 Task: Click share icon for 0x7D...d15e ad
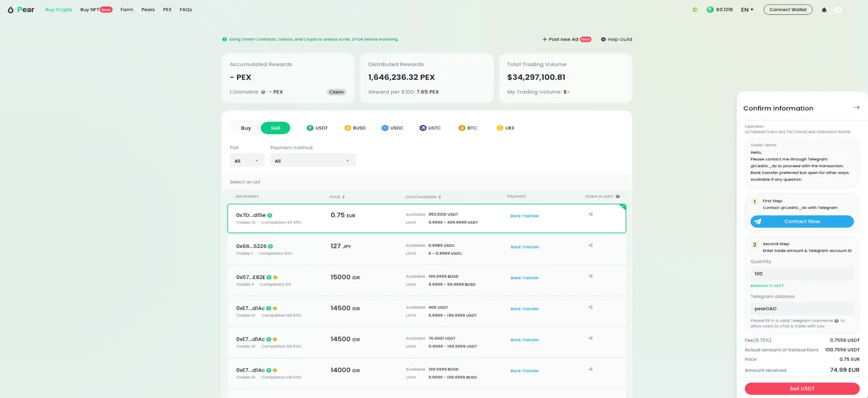[x=590, y=215]
